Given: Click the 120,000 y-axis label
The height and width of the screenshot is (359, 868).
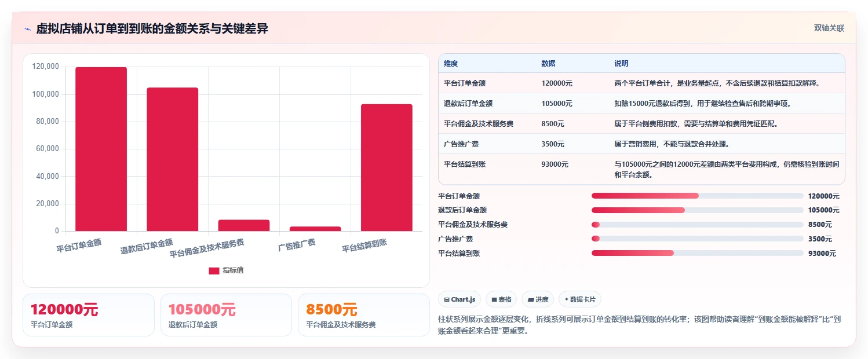Looking at the screenshot, I should point(45,67).
